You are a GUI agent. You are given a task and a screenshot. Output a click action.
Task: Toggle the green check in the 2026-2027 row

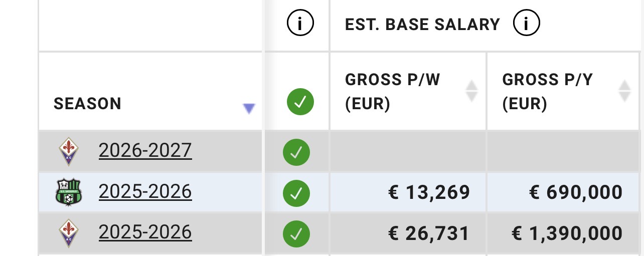click(296, 152)
